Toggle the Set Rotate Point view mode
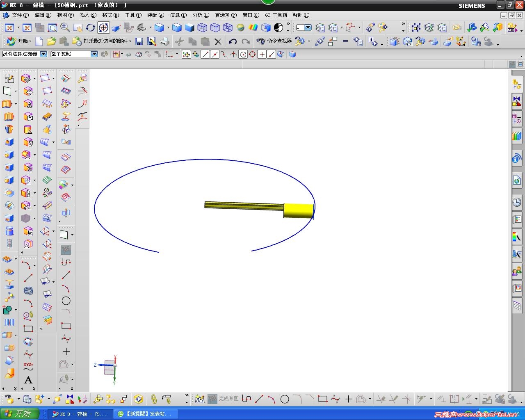 [x=103, y=28]
